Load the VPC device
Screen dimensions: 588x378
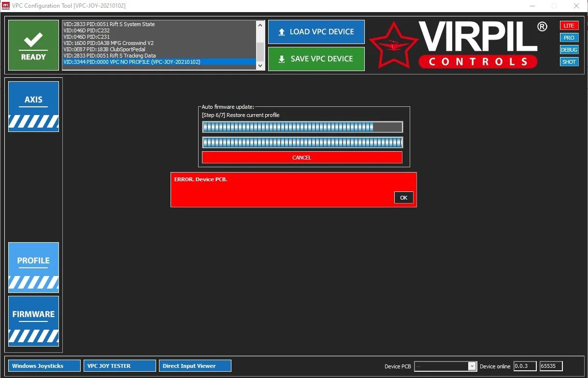(316, 32)
